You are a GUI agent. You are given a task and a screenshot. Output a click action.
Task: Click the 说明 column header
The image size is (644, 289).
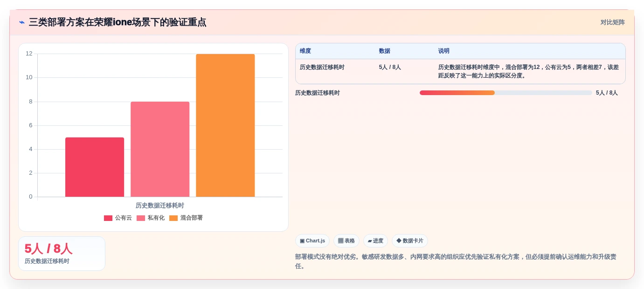pyautogui.click(x=444, y=51)
